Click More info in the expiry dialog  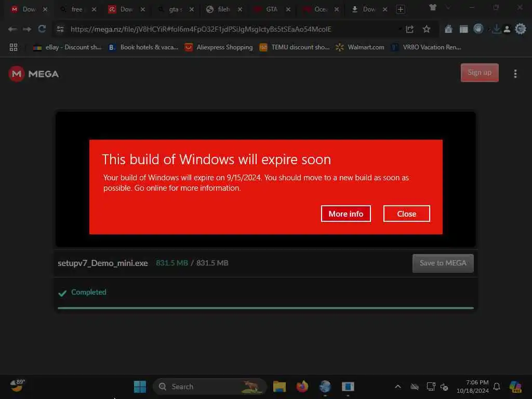point(345,214)
